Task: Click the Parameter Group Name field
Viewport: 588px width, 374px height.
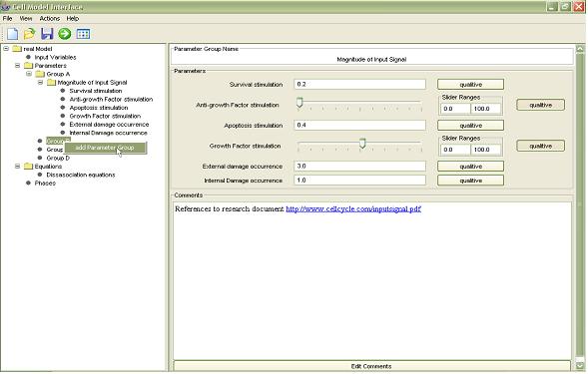Action: pyautogui.click(x=371, y=59)
